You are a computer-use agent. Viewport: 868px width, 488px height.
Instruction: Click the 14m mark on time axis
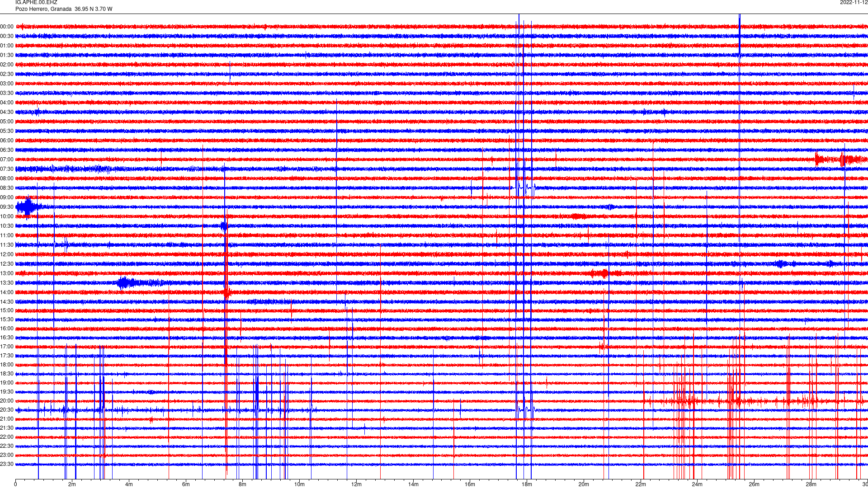pyautogui.click(x=413, y=484)
